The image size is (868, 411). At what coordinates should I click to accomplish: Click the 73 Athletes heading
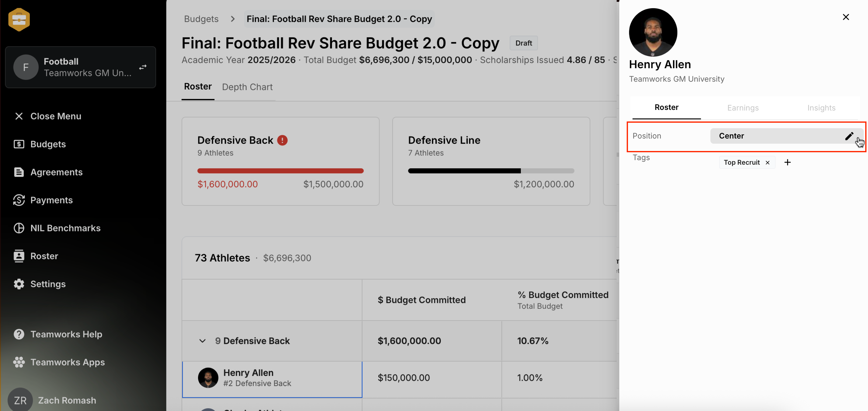point(222,258)
